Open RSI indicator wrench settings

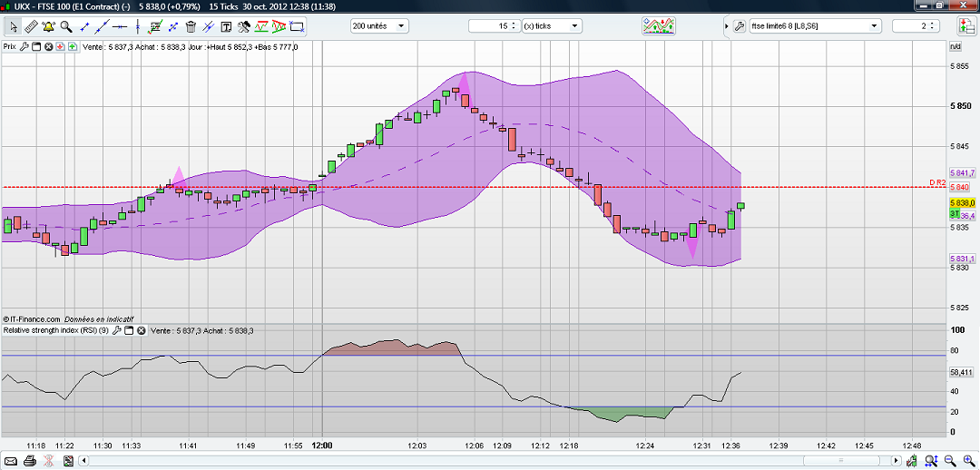click(116, 331)
